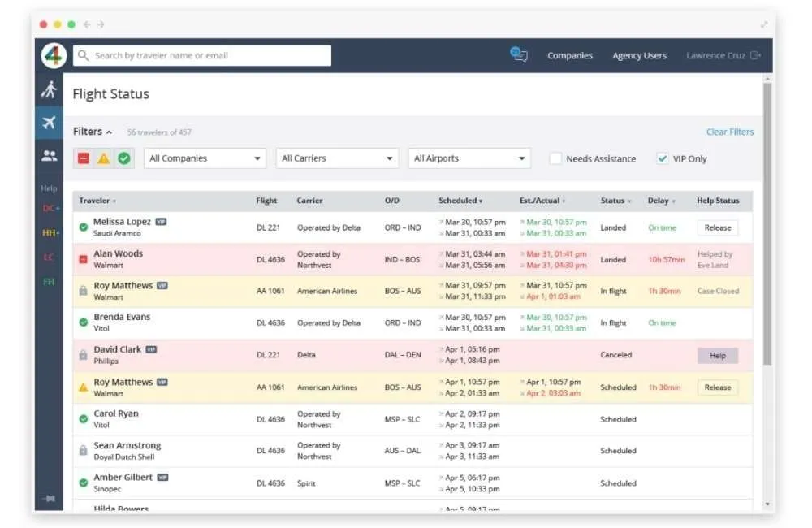Click the red critical status filter icon

(x=84, y=158)
